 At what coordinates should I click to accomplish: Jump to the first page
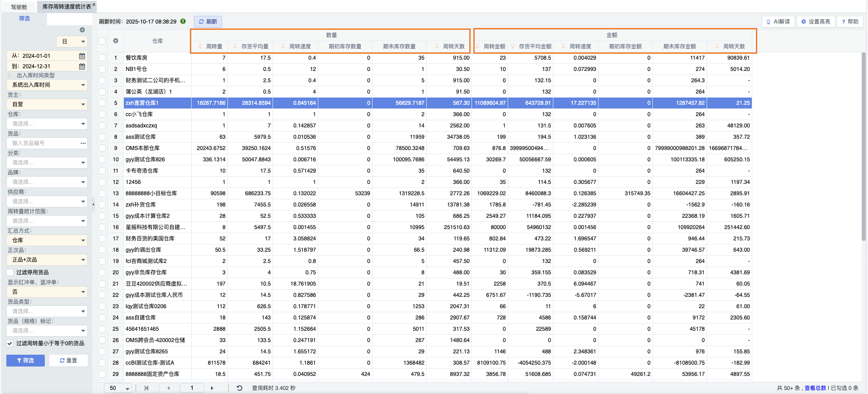[x=146, y=388]
